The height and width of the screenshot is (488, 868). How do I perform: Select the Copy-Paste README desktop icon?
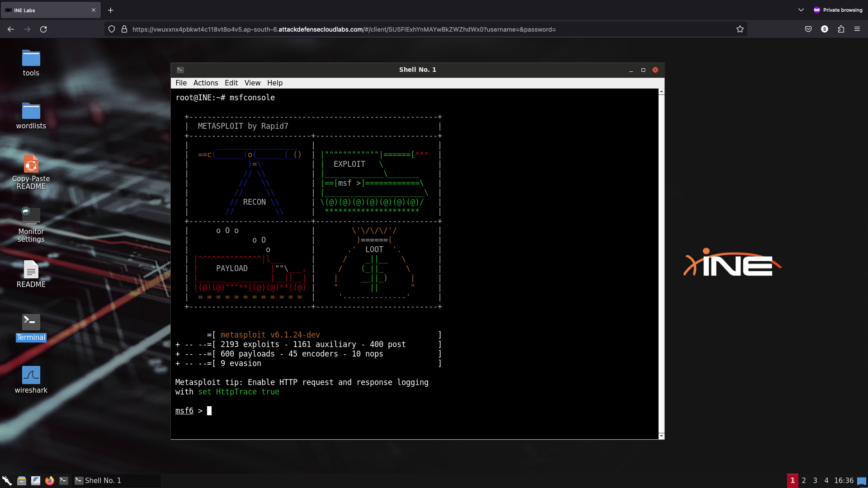pos(31,172)
